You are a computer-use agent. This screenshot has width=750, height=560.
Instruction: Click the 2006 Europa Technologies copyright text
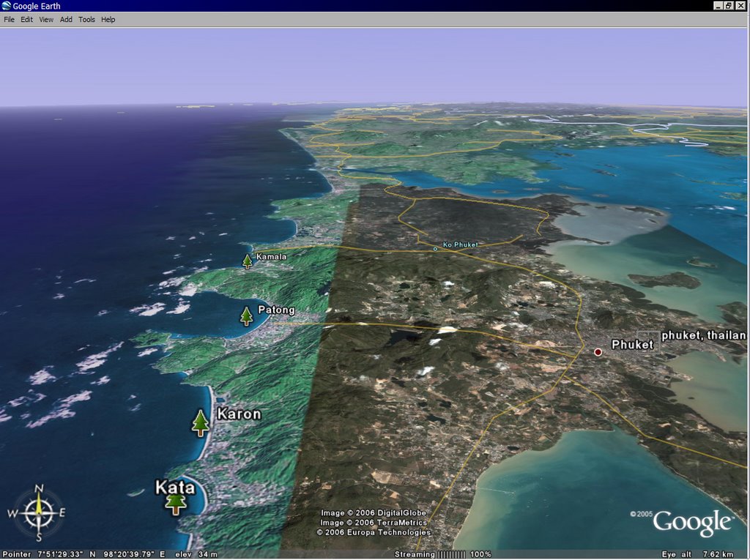pyautogui.click(x=374, y=532)
